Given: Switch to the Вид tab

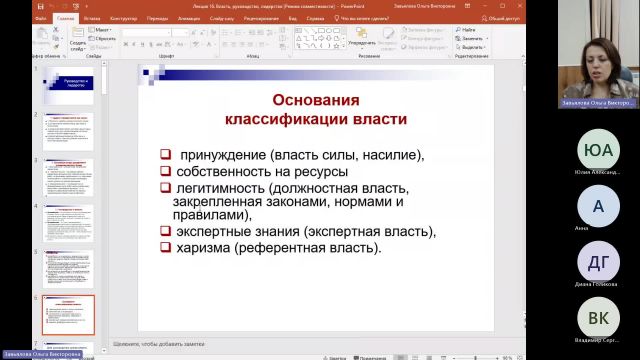Looking at the screenshot, I should tap(293, 18).
